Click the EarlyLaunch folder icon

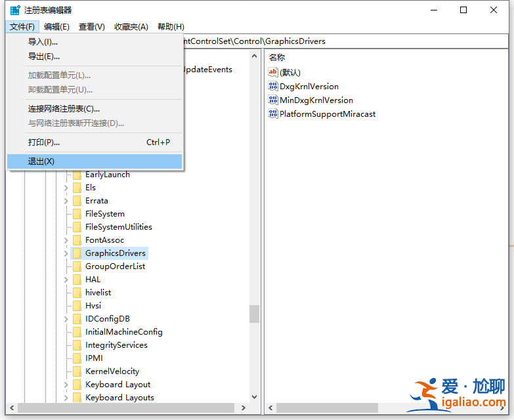tap(77, 175)
